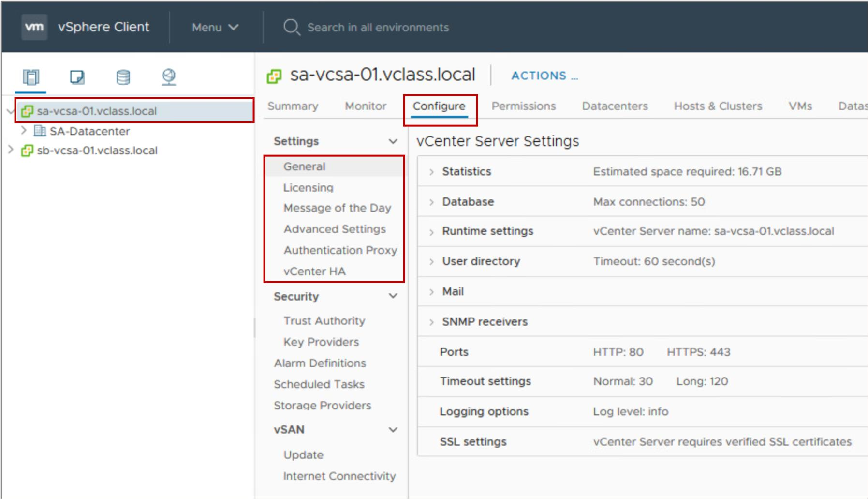Open the Hosts & Clusters tab
This screenshot has width=868, height=499.
coord(718,106)
